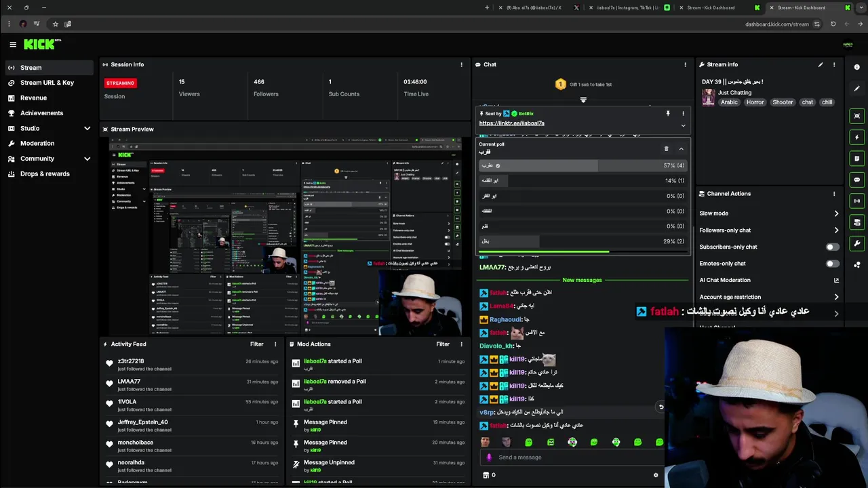
Task: Open AI Chat Moderation external link
Action: coord(836,281)
